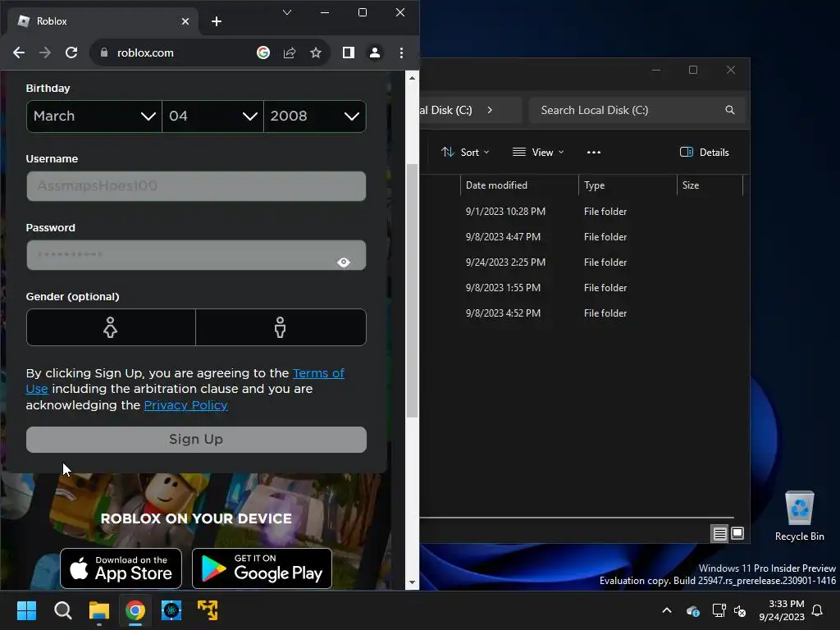Share this page from the address bar

[x=290, y=52]
